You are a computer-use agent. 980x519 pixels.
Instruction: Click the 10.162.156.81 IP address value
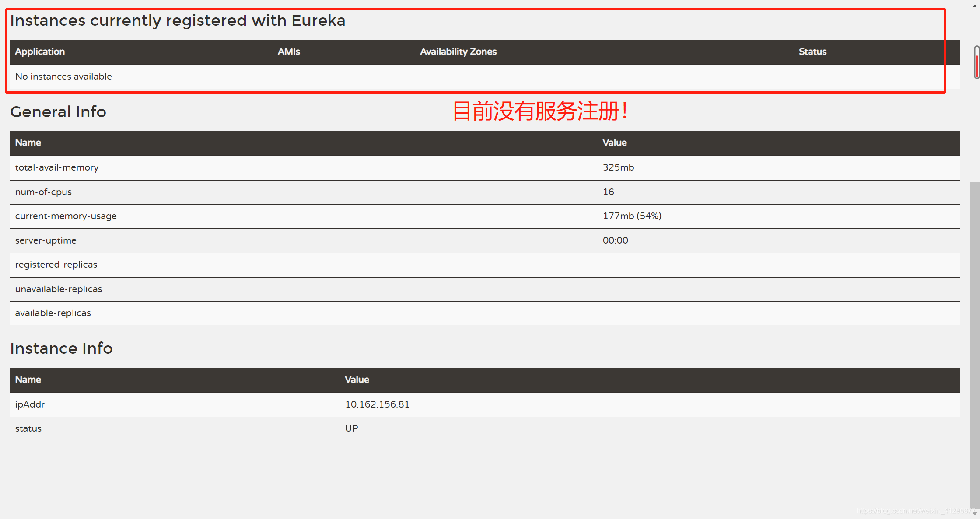[x=377, y=404]
